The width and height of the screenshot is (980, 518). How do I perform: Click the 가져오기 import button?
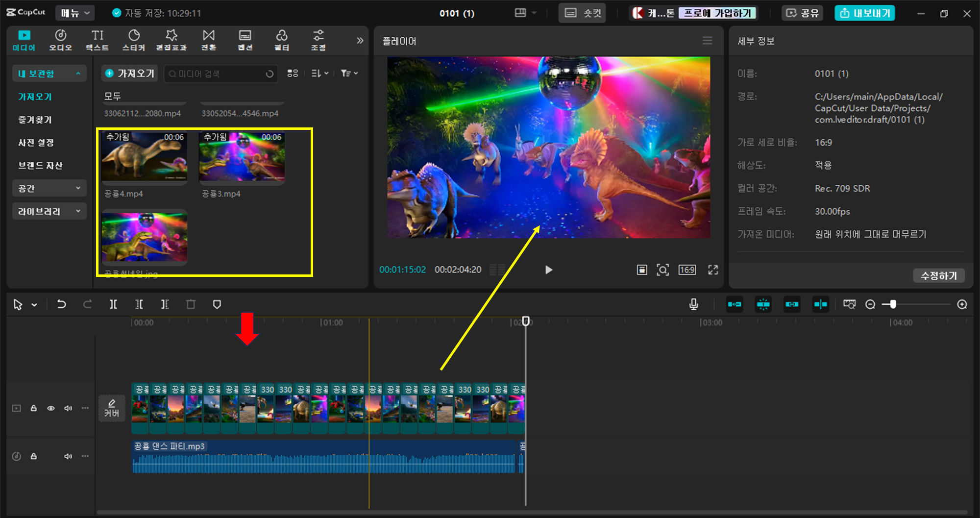pyautogui.click(x=130, y=74)
